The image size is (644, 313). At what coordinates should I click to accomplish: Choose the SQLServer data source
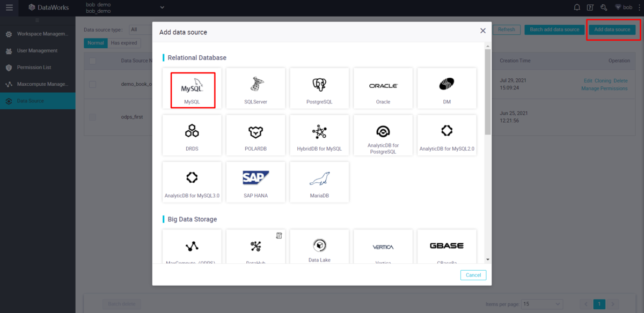pyautogui.click(x=255, y=88)
